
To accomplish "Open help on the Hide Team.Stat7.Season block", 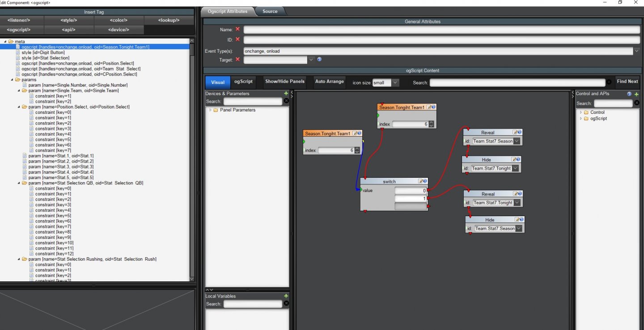I will [x=521, y=220].
